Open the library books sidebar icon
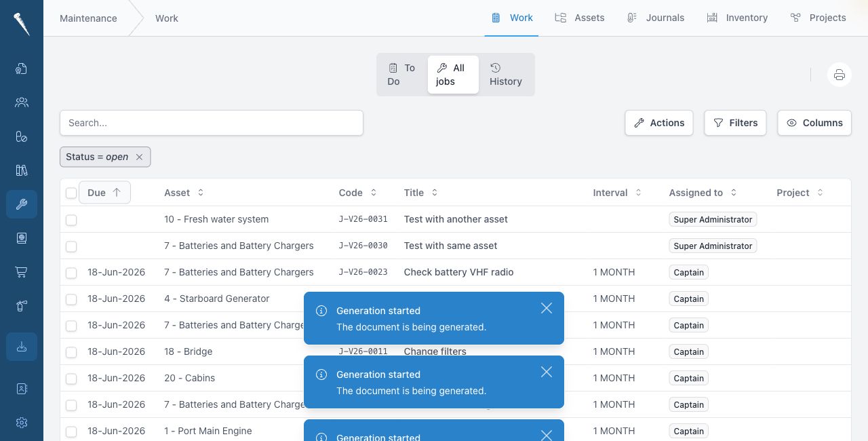 (x=22, y=170)
